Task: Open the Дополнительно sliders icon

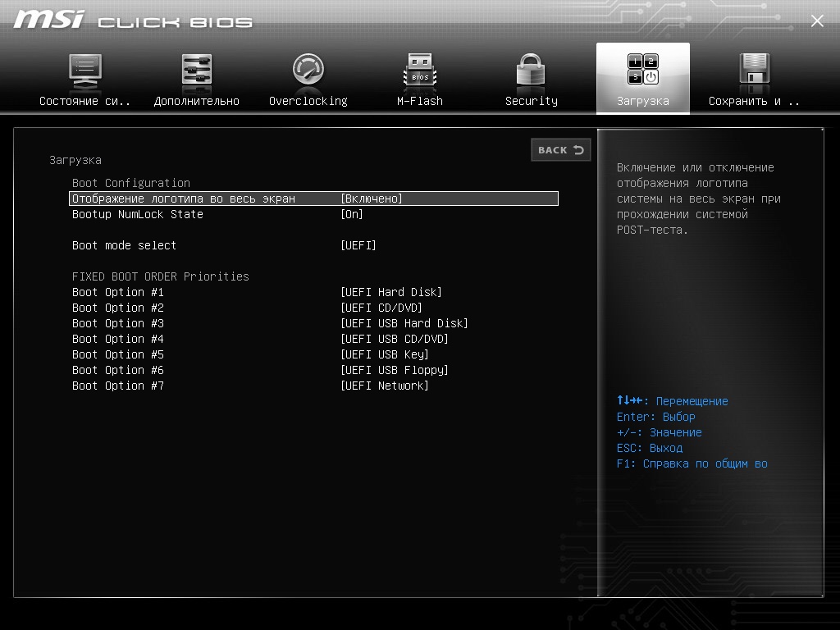Action: 197,69
